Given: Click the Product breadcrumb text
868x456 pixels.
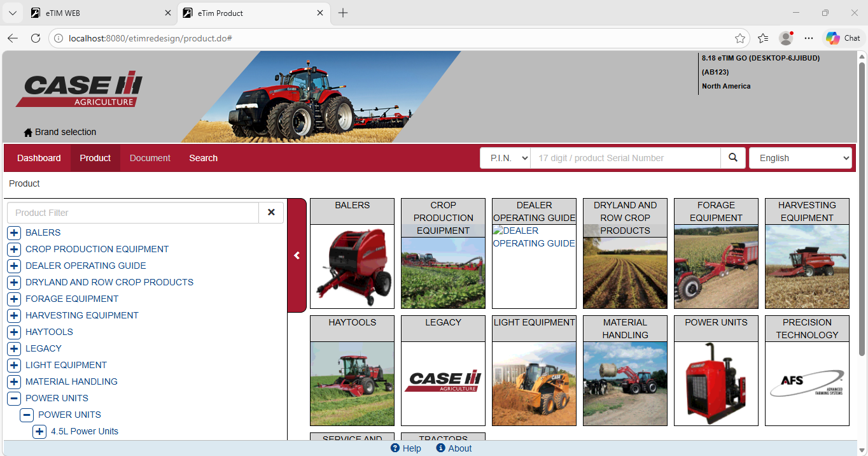Looking at the screenshot, I should 24,183.
